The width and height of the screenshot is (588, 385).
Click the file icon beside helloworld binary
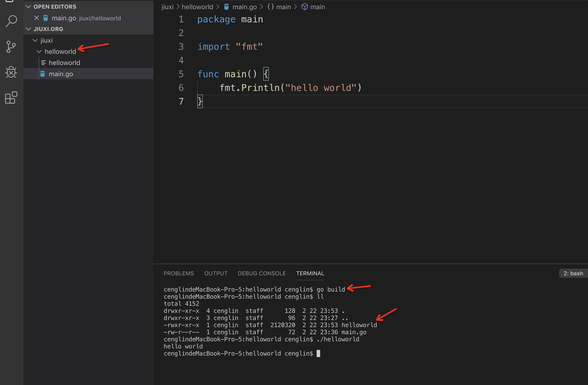[43, 63]
